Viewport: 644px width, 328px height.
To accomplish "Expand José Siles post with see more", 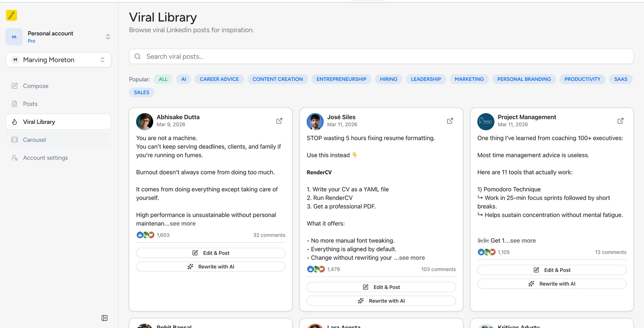I will 412,258.
